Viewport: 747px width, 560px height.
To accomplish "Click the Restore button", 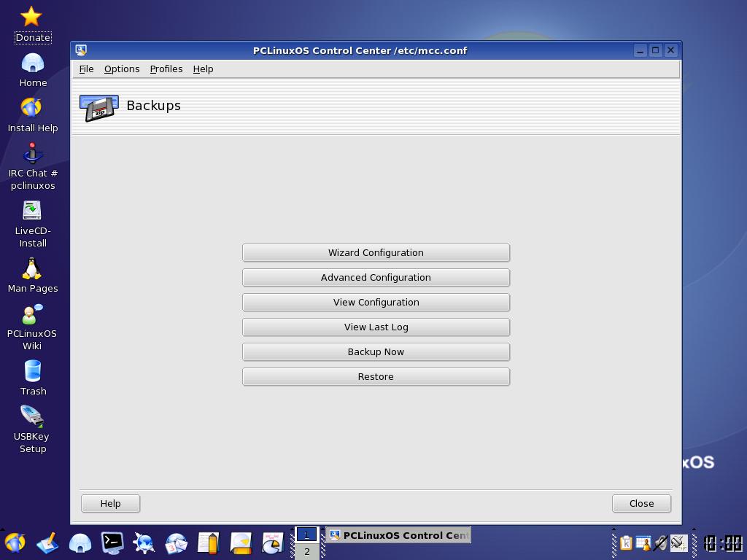I will (x=376, y=377).
